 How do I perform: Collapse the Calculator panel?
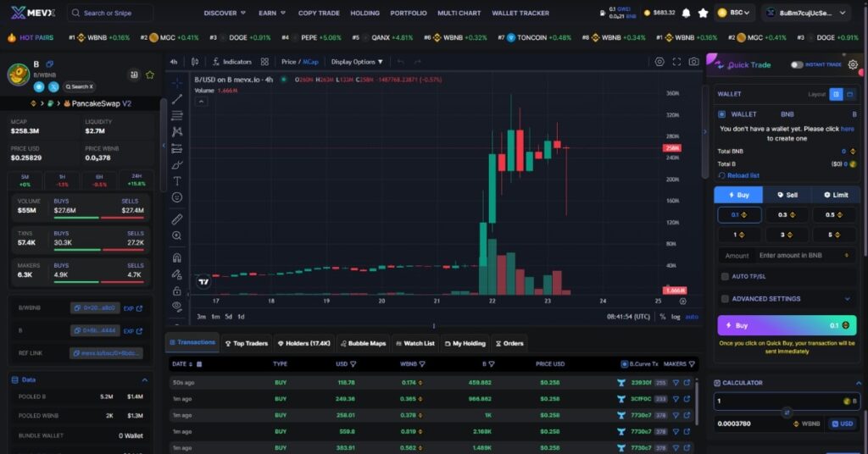(858, 383)
